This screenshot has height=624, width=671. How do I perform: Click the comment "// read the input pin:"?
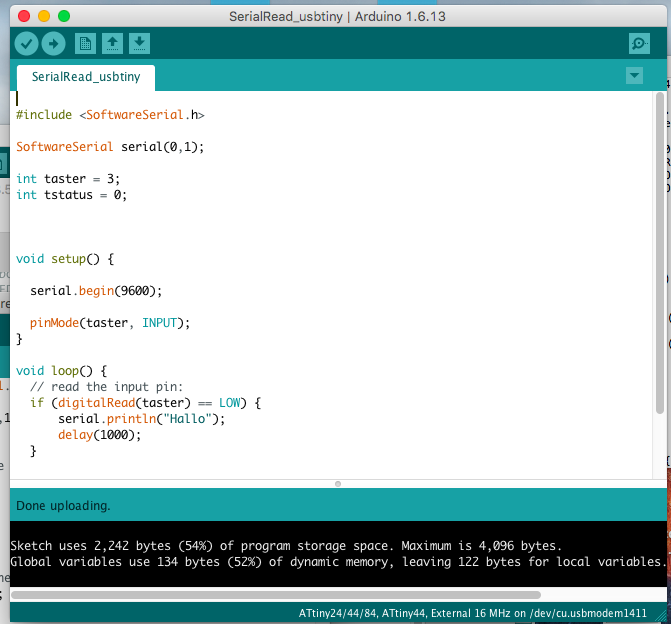107,387
